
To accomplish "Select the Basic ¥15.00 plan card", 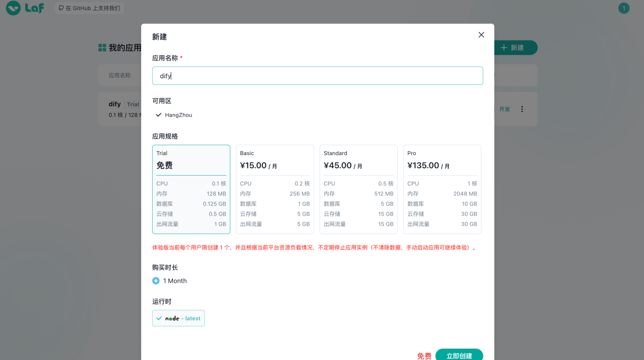I will click(275, 189).
